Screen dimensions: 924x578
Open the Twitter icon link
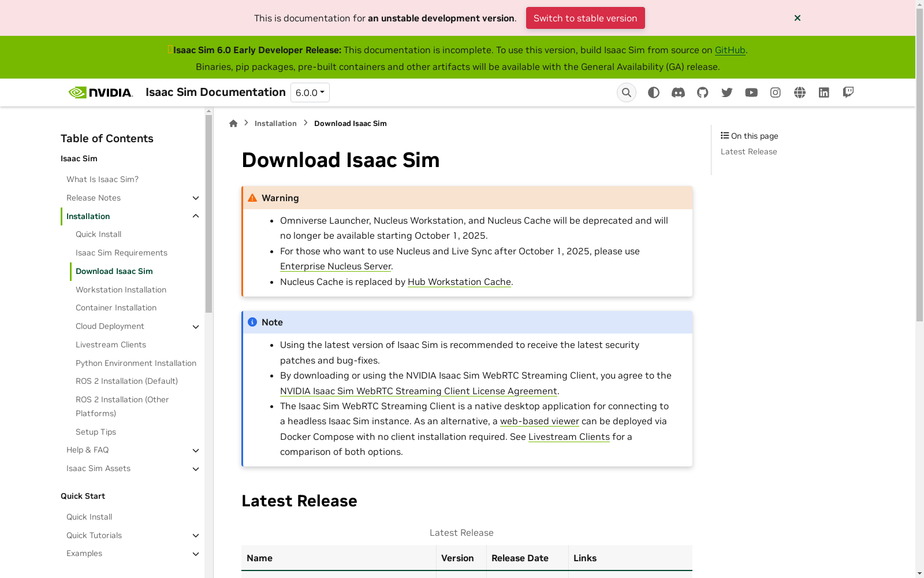pos(727,92)
